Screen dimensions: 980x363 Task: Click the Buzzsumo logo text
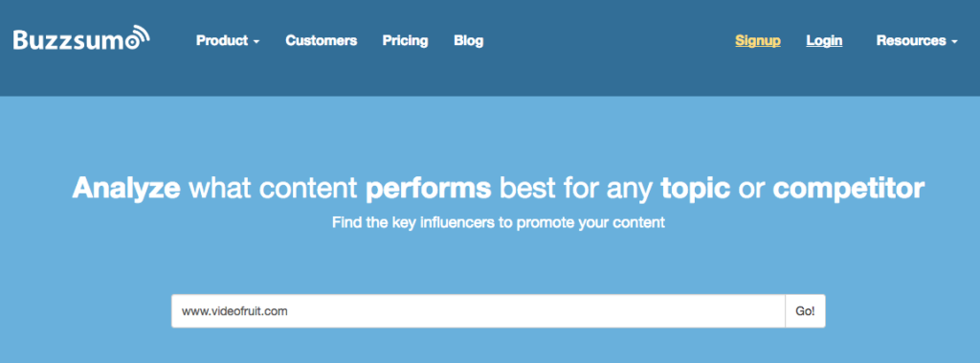pyautogui.click(x=75, y=39)
